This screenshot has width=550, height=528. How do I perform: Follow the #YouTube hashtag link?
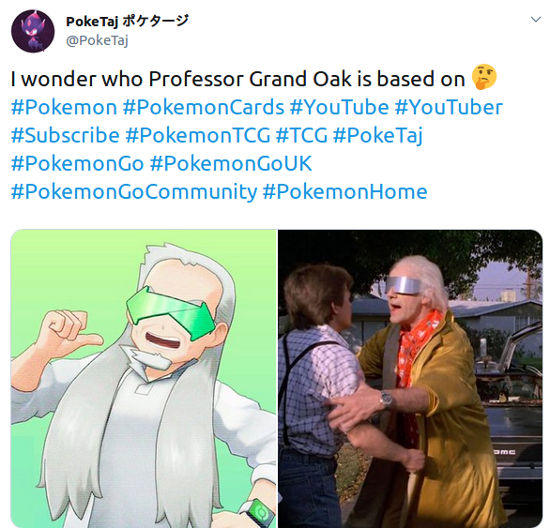(339, 107)
